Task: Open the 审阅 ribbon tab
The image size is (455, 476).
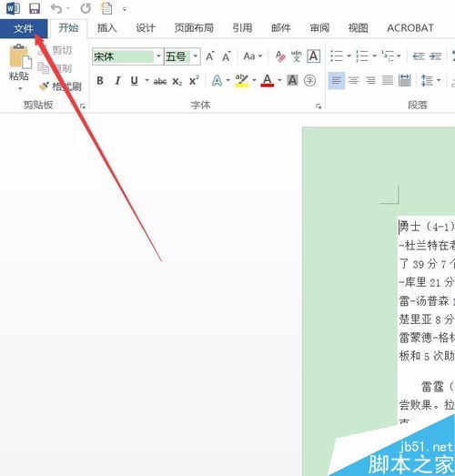Action: point(319,28)
